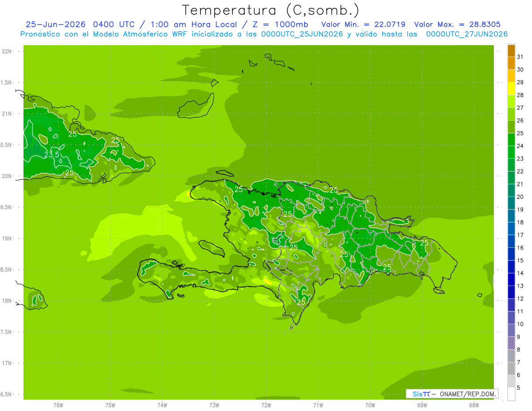Image resolution: width=532 pixels, height=411 pixels.
Task: Click the title "Temperatura (C,somb.)"
Action: 270,10
